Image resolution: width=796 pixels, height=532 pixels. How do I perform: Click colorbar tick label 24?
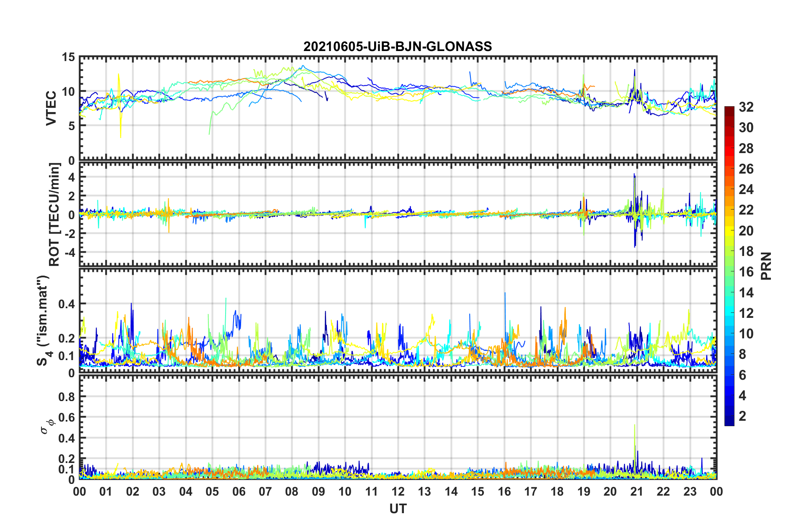click(x=746, y=189)
